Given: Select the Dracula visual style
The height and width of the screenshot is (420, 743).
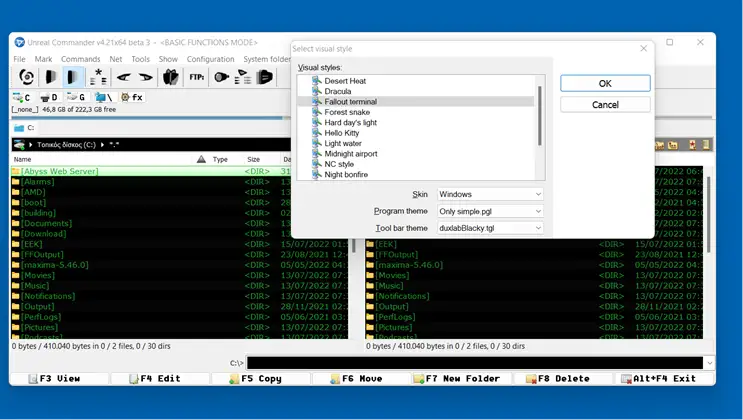Looking at the screenshot, I should (338, 91).
